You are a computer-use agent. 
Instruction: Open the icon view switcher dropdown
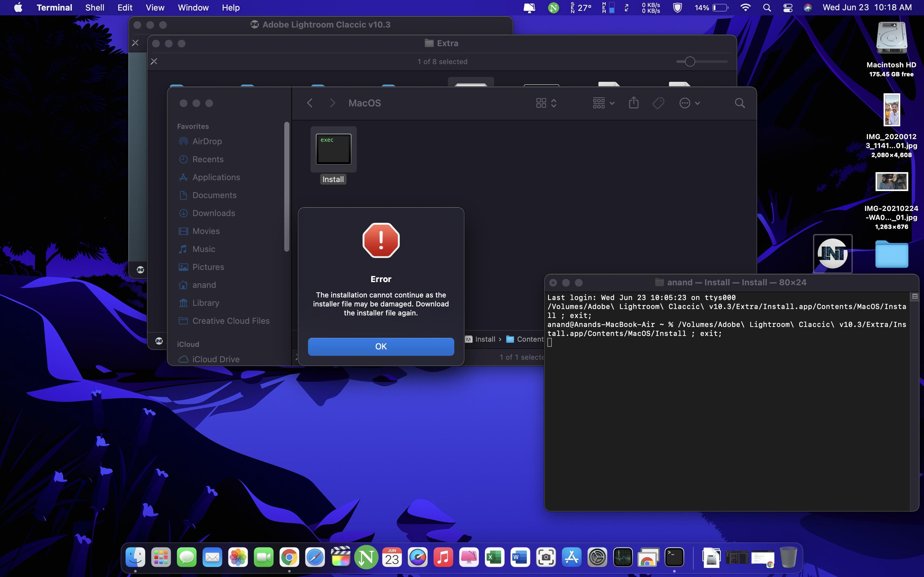pyautogui.click(x=546, y=103)
